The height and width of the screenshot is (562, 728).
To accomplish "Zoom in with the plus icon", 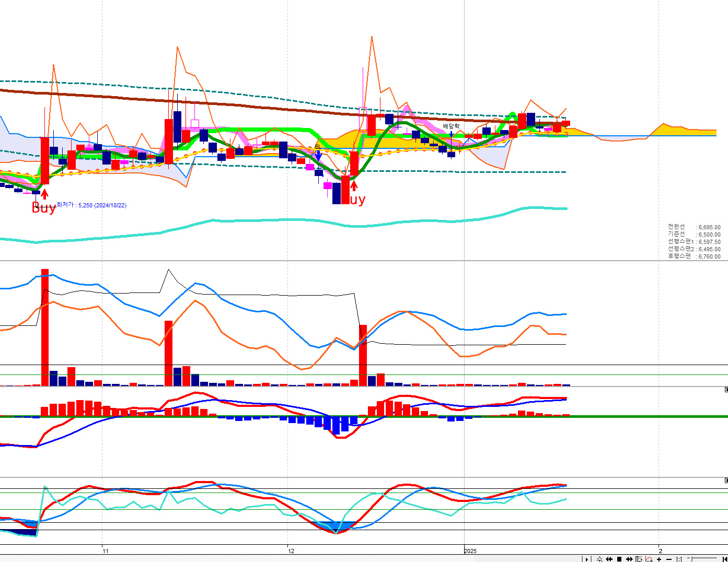I will (659, 559).
